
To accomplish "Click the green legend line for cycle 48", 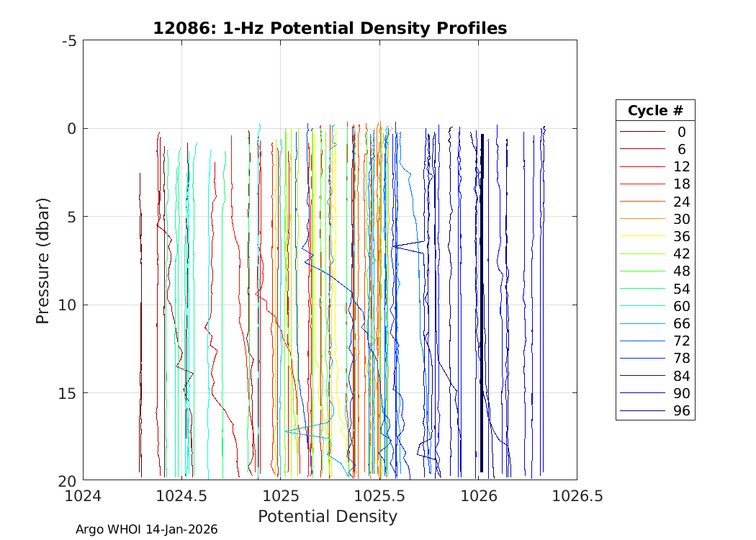I will coord(642,271).
